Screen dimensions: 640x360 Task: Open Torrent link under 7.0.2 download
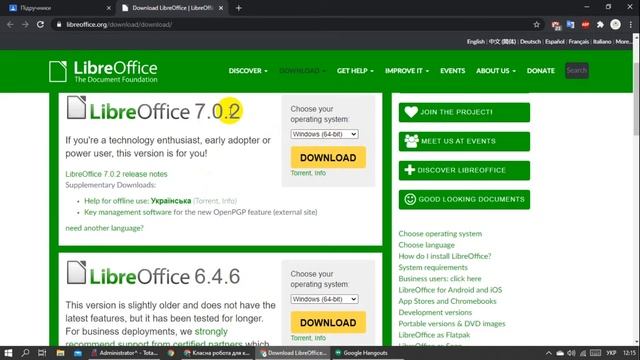[x=301, y=173]
